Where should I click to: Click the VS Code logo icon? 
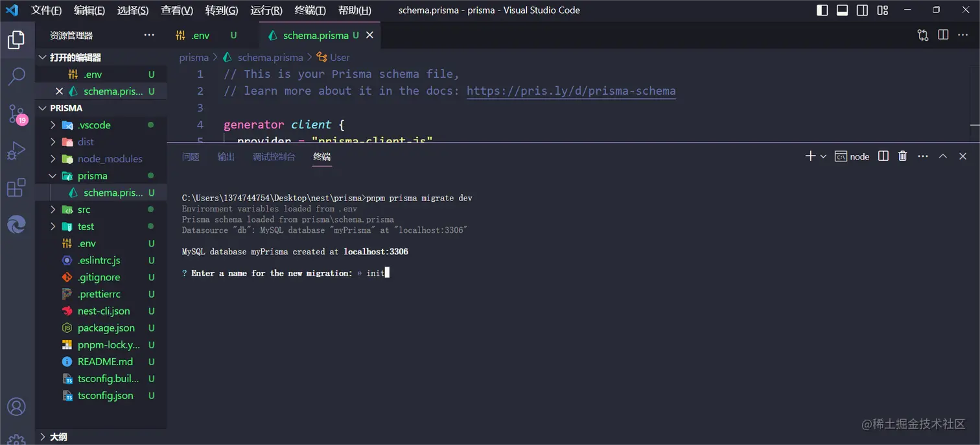(x=12, y=10)
